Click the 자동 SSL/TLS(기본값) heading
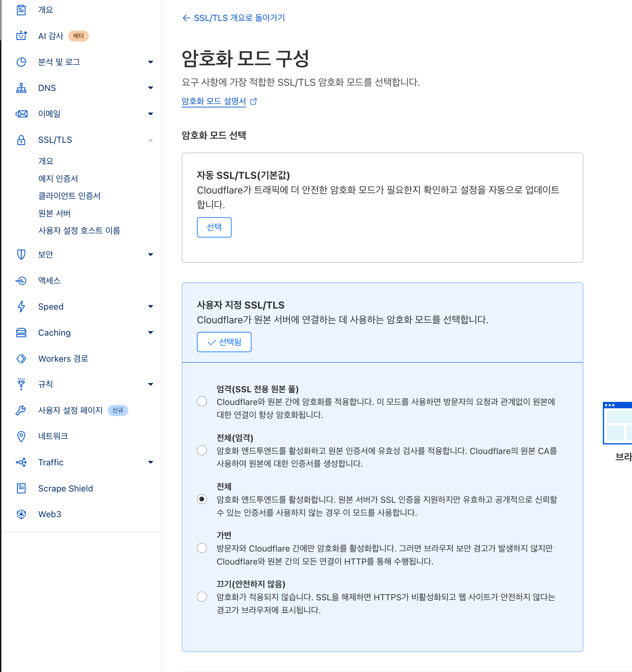 pyautogui.click(x=243, y=175)
